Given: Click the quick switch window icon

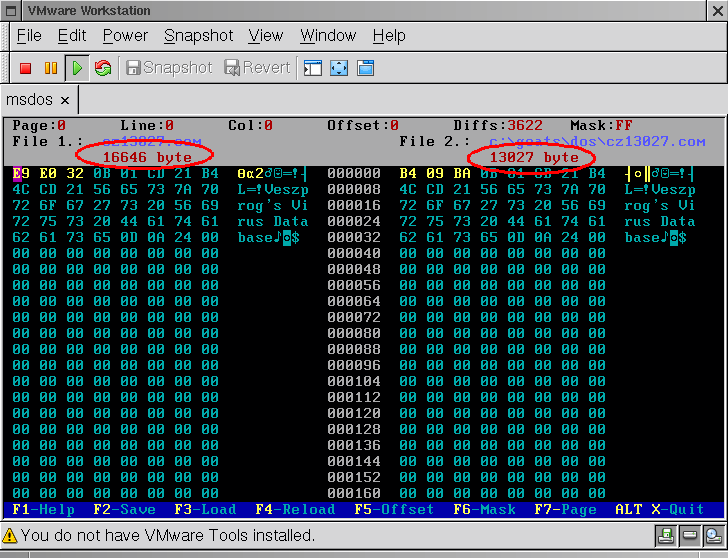Looking at the screenshot, I should click(x=365, y=68).
